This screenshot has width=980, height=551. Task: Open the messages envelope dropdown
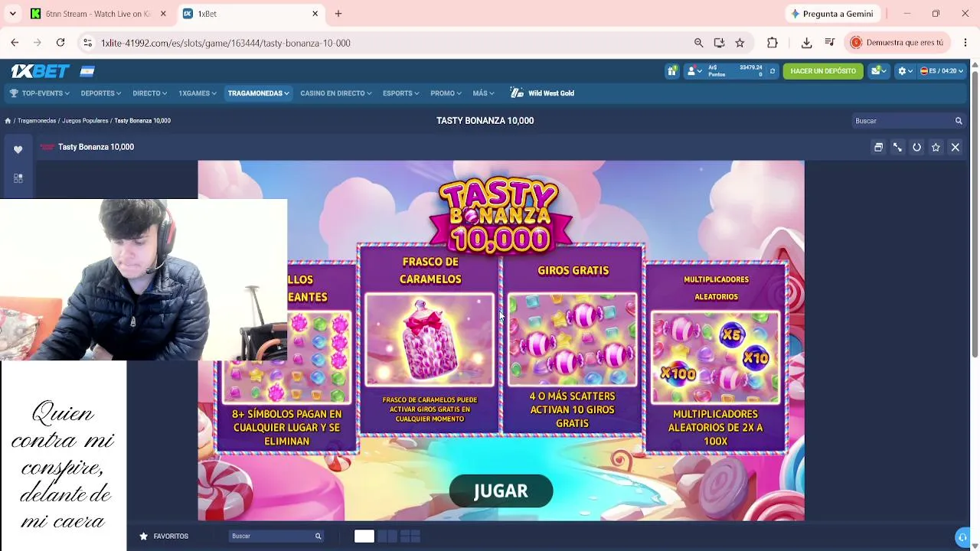click(878, 71)
